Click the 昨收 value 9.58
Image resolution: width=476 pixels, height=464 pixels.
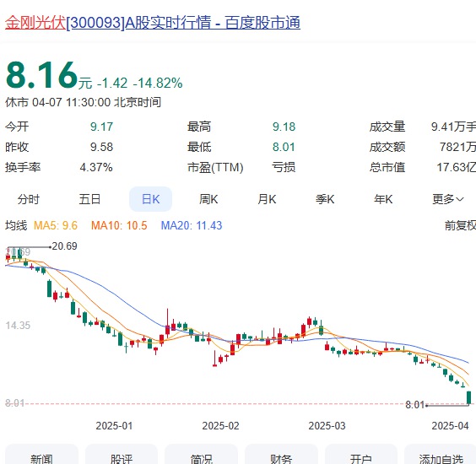[x=101, y=147]
